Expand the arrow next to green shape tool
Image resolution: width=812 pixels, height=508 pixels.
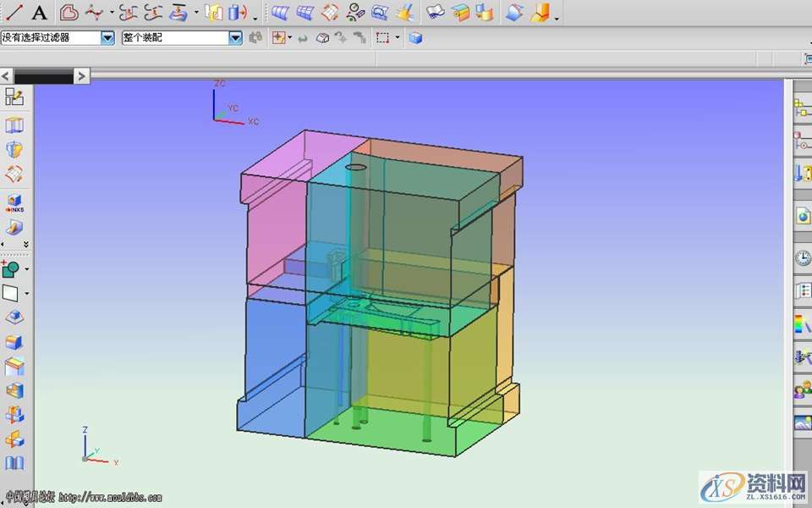27,269
